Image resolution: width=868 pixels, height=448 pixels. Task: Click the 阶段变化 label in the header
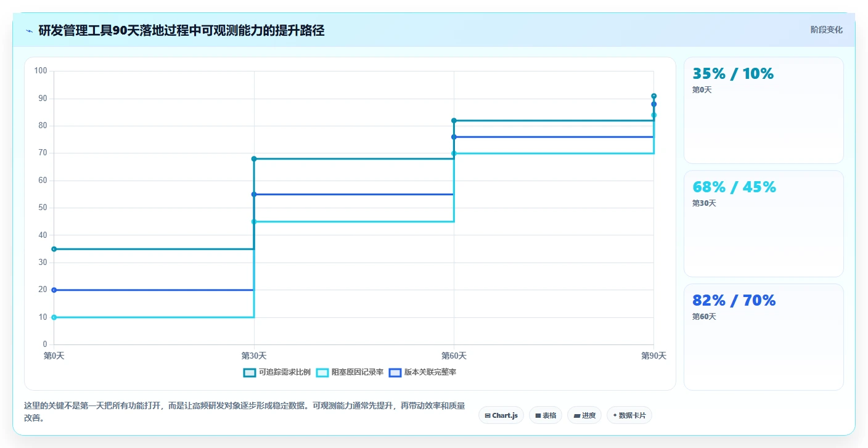point(827,30)
